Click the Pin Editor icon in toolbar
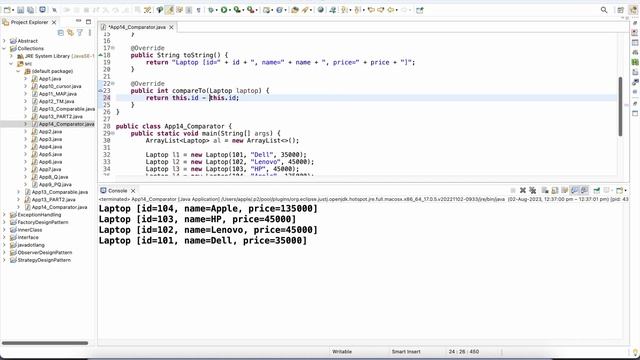 pyautogui.click(x=420, y=10)
